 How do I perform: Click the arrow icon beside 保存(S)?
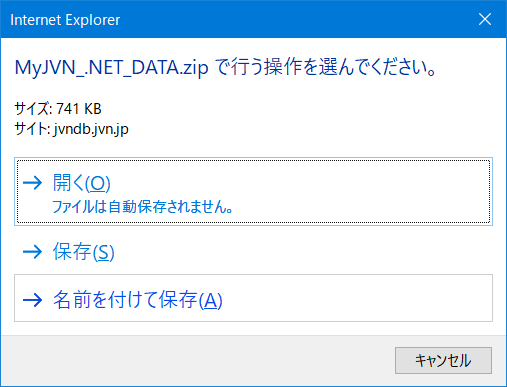pos(32,252)
